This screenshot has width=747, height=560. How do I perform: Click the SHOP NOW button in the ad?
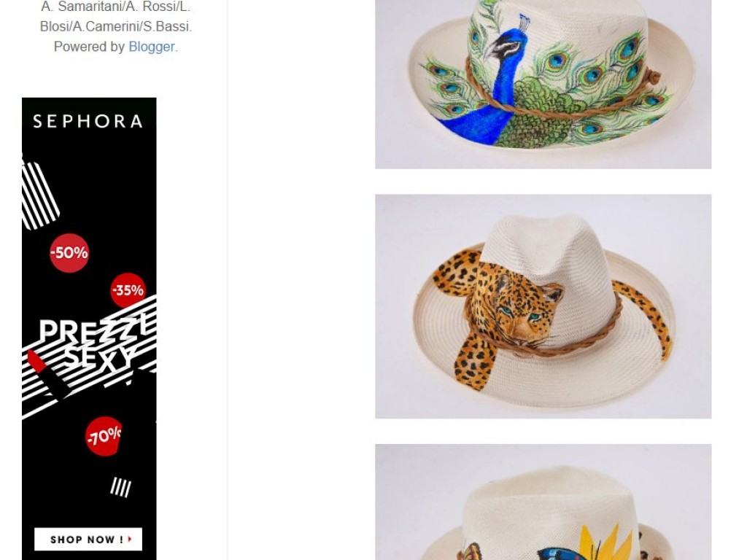click(88, 539)
